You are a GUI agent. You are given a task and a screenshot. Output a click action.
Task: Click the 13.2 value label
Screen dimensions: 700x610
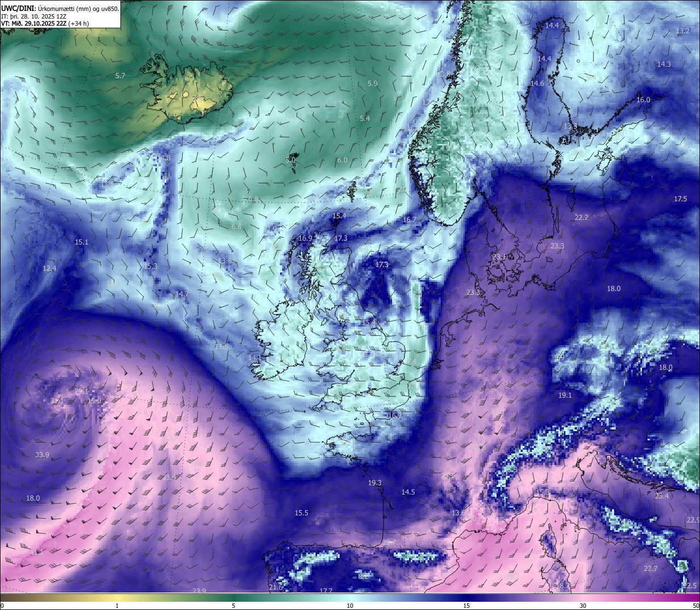coord(683,31)
